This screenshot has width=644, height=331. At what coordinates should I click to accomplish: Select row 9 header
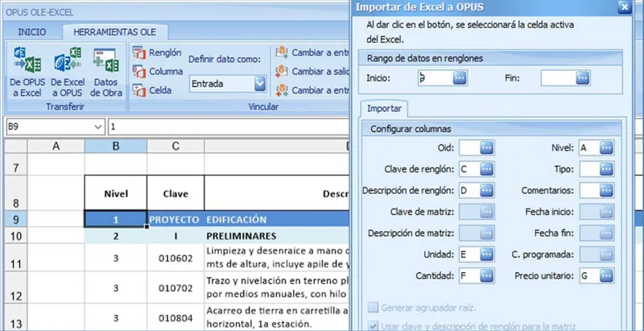[15, 220]
